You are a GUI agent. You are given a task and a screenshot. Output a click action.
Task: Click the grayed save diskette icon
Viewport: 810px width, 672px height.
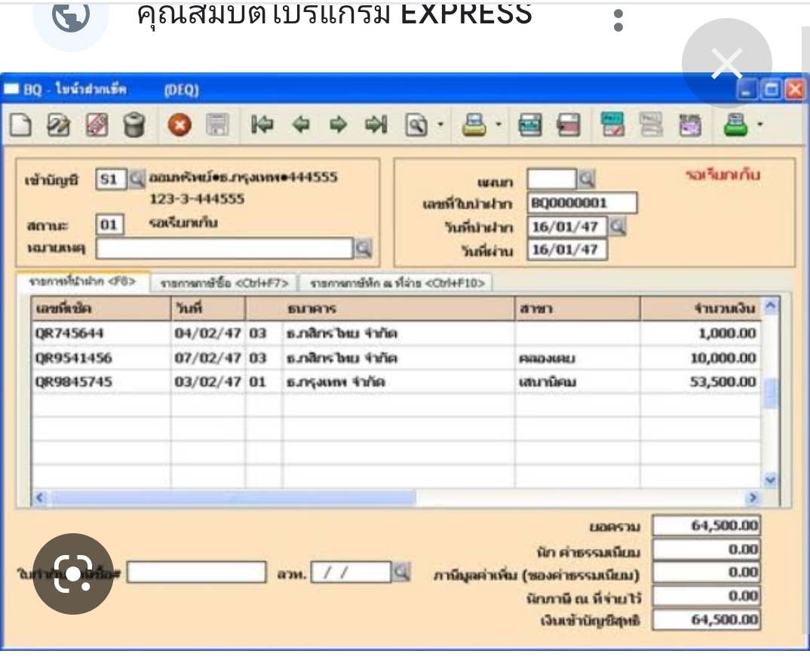point(217,125)
